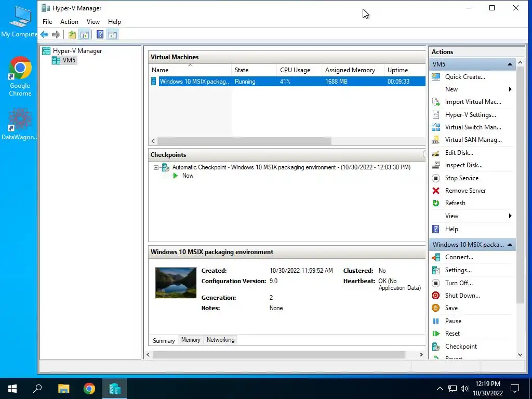Click the Pause icon

tap(436, 321)
